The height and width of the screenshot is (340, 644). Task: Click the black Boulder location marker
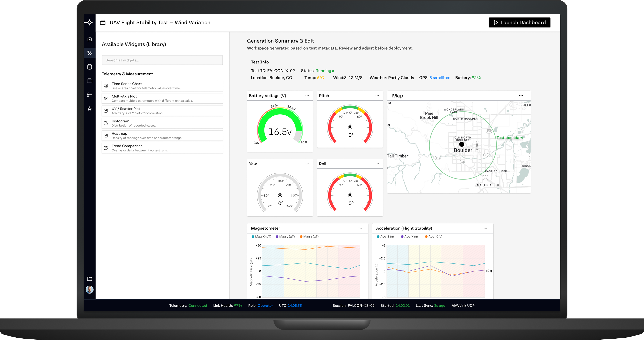click(462, 144)
